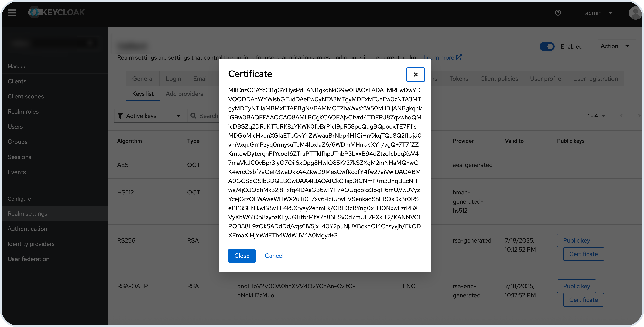644x327 pixels.
Task: Click the Cancel link in dialog
Action: [x=274, y=256]
